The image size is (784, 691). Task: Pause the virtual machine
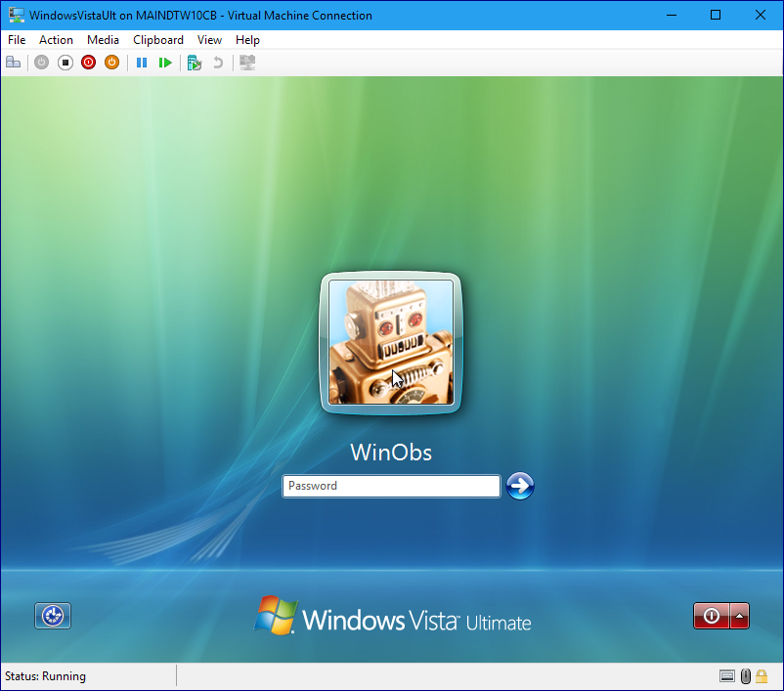(142, 62)
